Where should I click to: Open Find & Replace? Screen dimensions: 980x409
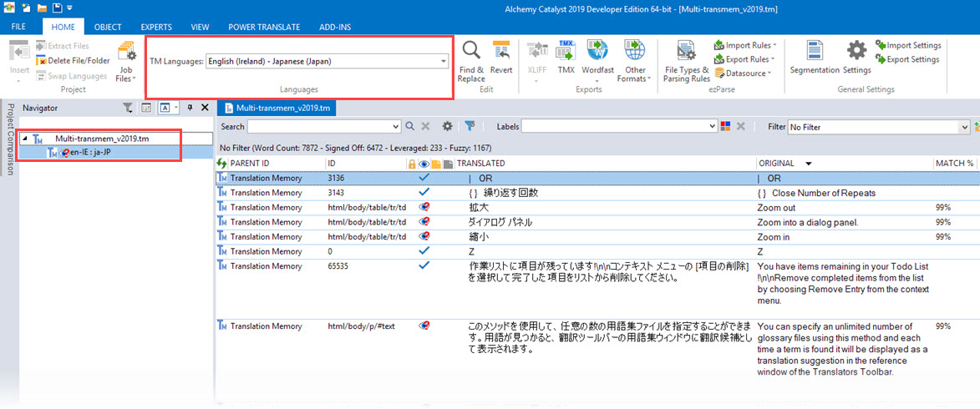coord(470,61)
